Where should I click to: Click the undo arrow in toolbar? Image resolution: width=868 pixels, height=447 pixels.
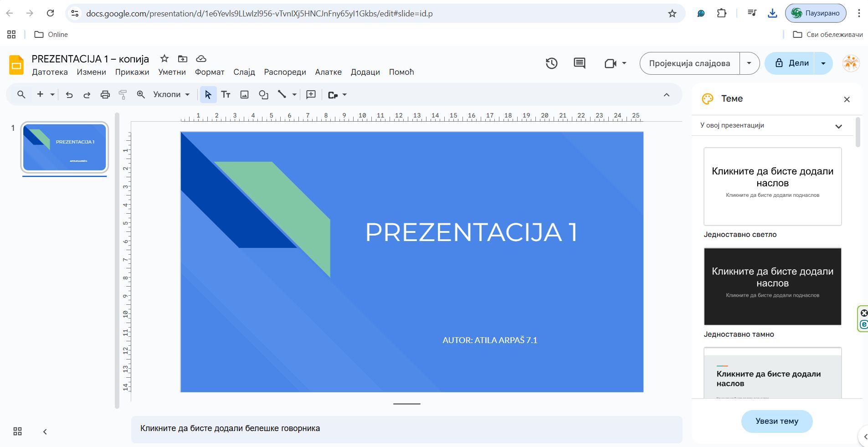(69, 95)
